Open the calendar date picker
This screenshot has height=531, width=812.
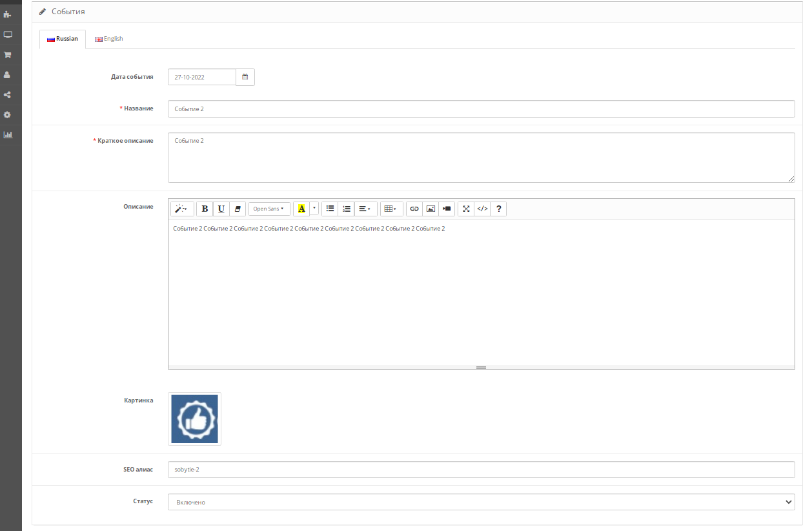(245, 77)
